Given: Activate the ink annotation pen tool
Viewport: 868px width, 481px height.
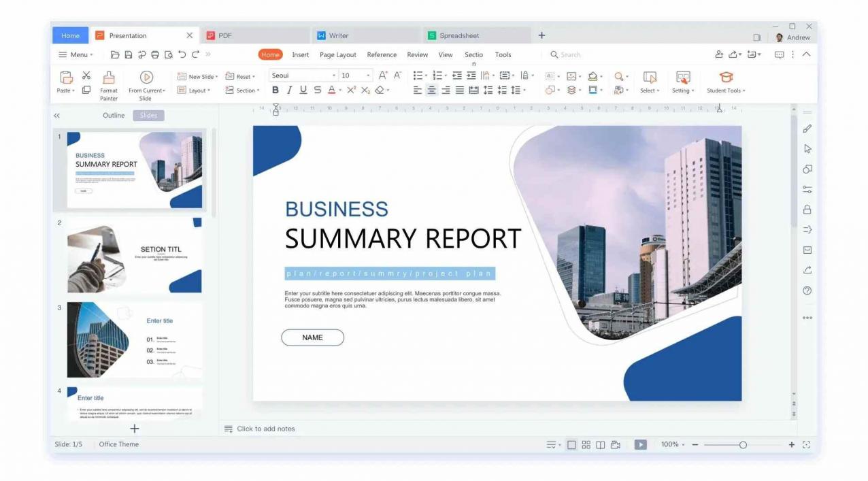Looking at the screenshot, I should pyautogui.click(x=807, y=128).
